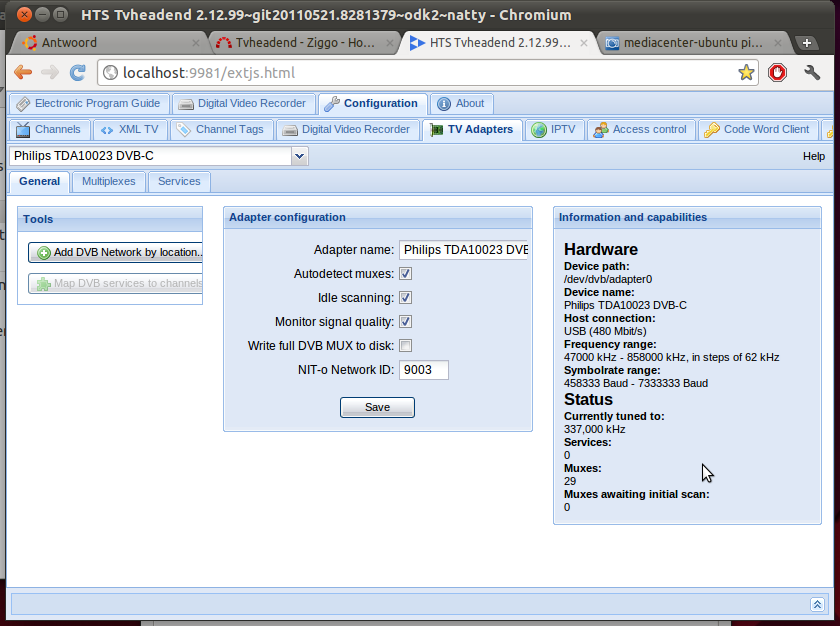The image size is (840, 626).
Task: Open the XML TV configuration tab
Action: tap(130, 130)
